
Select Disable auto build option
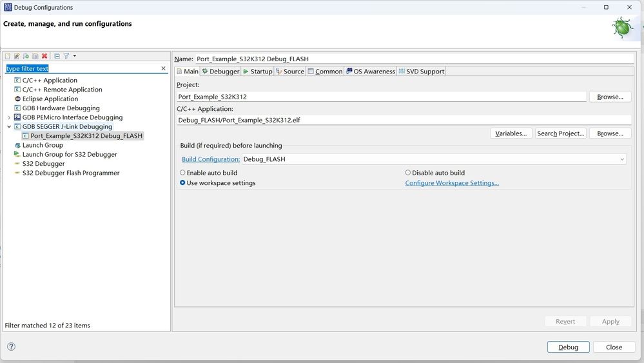(407, 173)
